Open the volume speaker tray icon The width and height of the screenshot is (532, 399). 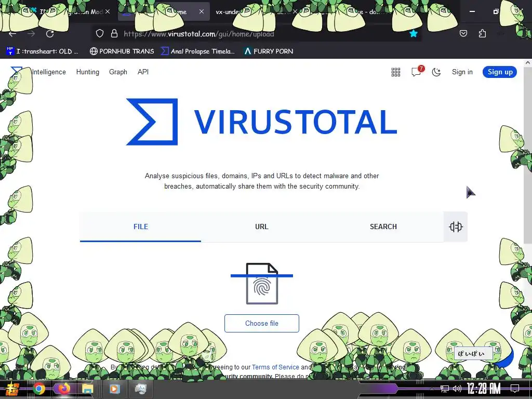(457, 389)
